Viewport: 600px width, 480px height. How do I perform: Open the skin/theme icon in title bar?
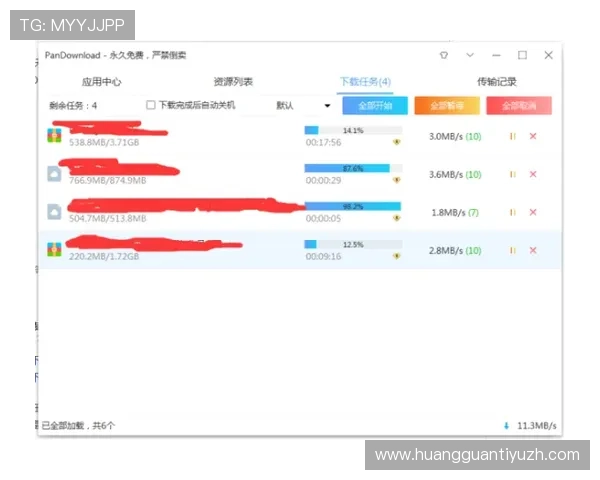click(x=444, y=55)
